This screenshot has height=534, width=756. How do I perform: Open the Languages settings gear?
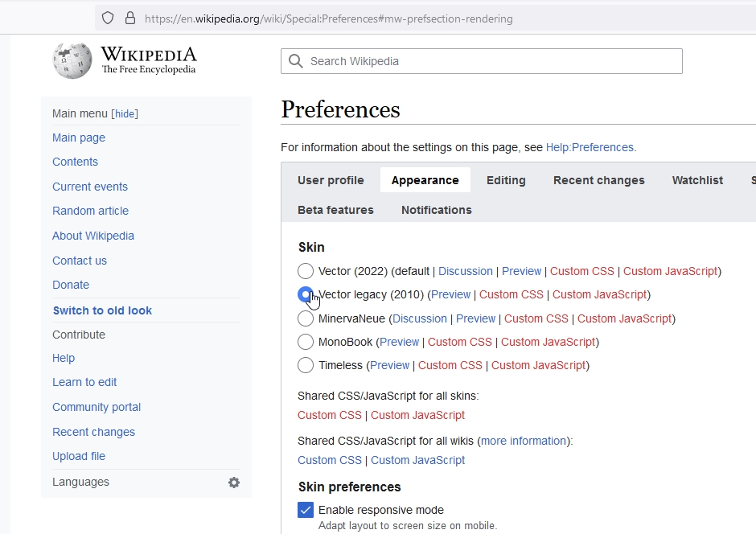(x=233, y=483)
